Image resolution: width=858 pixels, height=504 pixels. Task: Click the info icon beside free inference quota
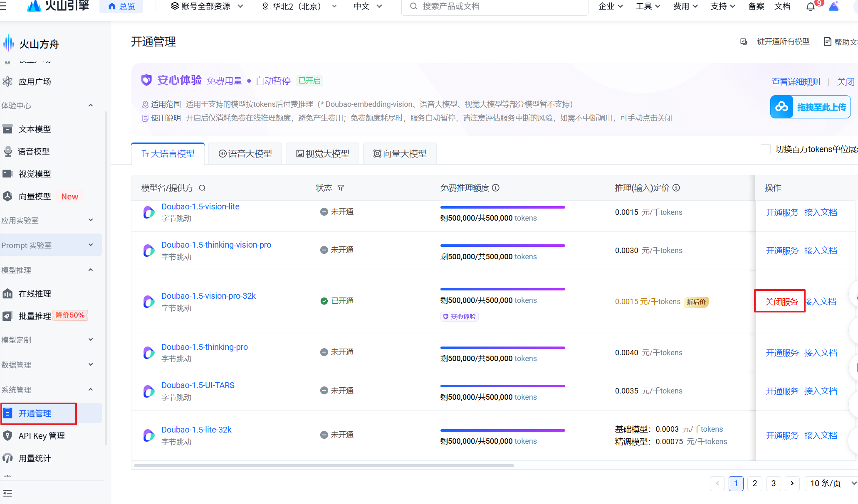496,188
